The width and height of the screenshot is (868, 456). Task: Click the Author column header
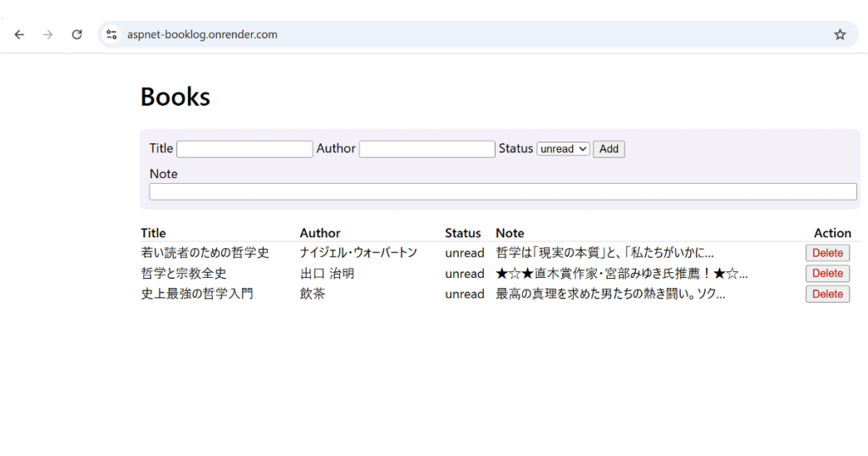(x=320, y=233)
